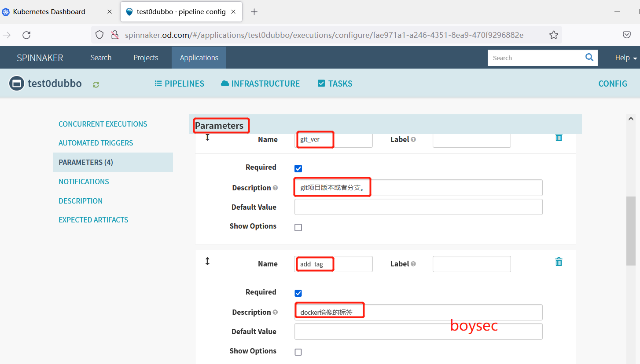
Task: Jump to AUTOMATED TRIGGERS section
Action: click(96, 143)
